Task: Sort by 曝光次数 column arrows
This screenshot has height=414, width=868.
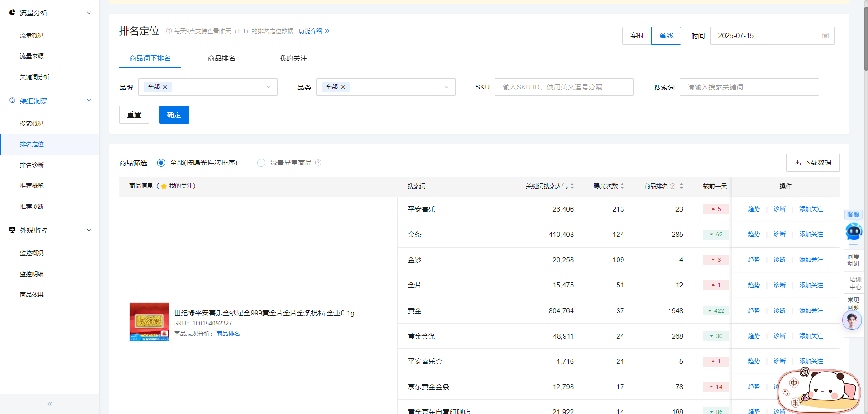Action: (x=622, y=186)
